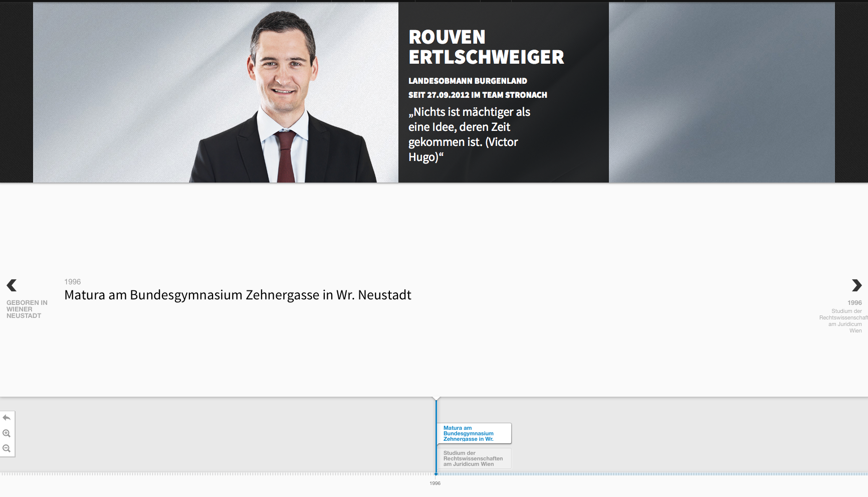Zoom in on the timeline
Image resolution: width=868 pixels, height=497 pixels.
[x=7, y=433]
